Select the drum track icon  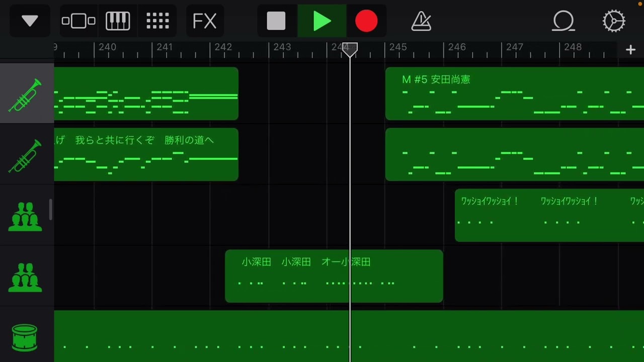pyautogui.click(x=25, y=337)
